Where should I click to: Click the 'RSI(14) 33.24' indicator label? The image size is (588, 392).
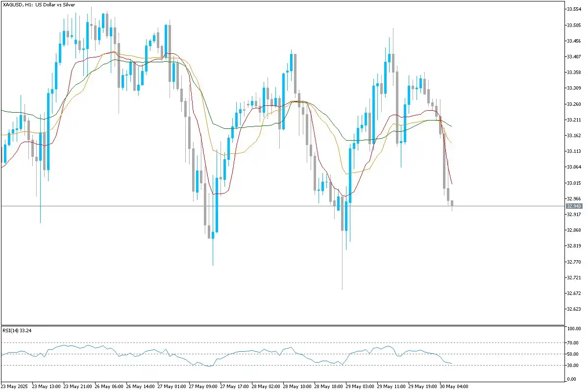click(x=16, y=330)
